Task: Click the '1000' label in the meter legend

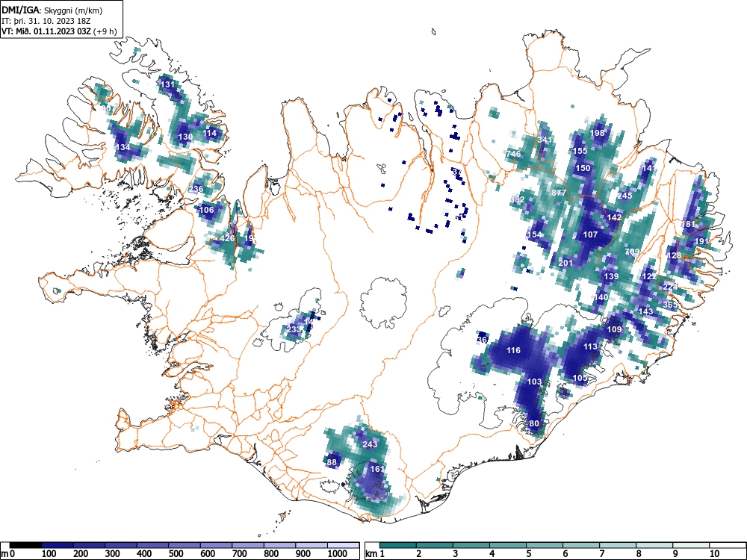Action: click(337, 554)
